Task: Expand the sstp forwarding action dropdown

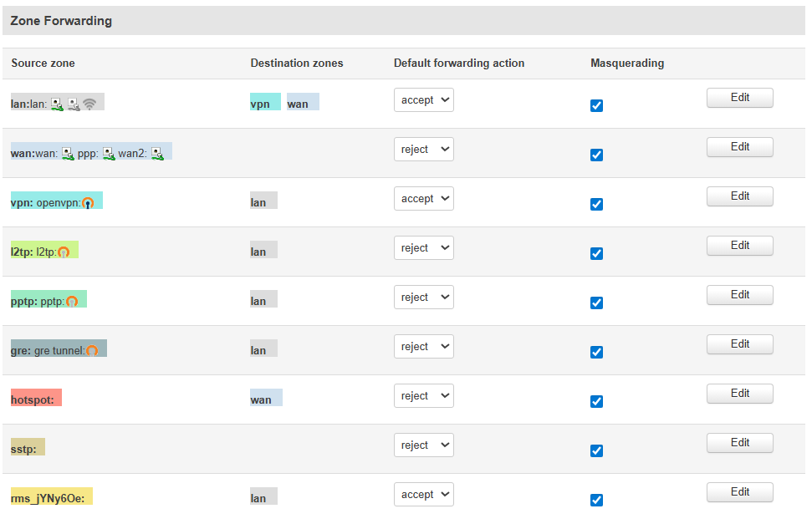Action: tap(424, 445)
